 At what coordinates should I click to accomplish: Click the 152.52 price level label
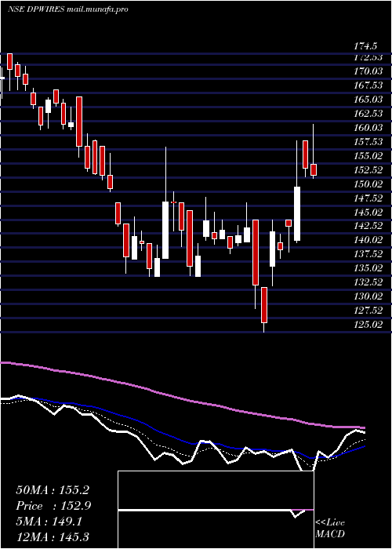pos(370,170)
